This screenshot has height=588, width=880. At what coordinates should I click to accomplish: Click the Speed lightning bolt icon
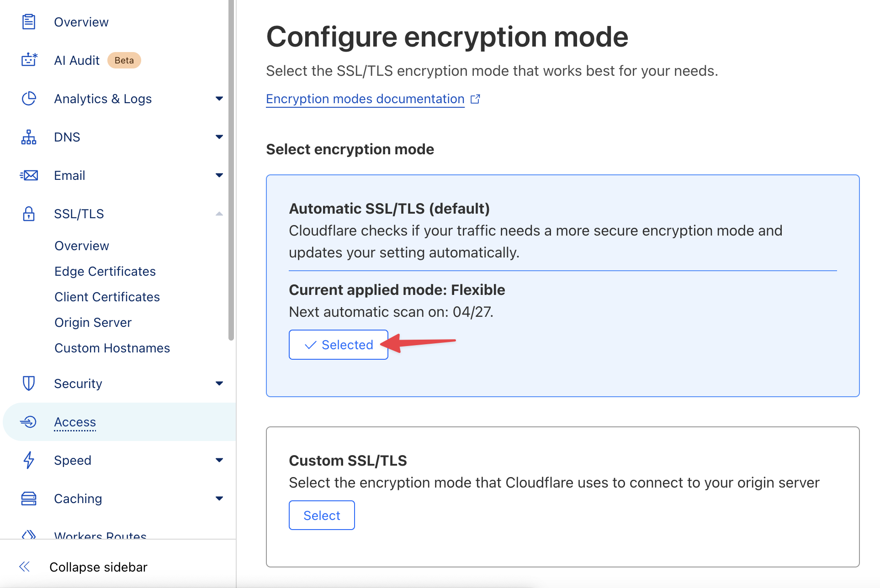click(x=29, y=460)
